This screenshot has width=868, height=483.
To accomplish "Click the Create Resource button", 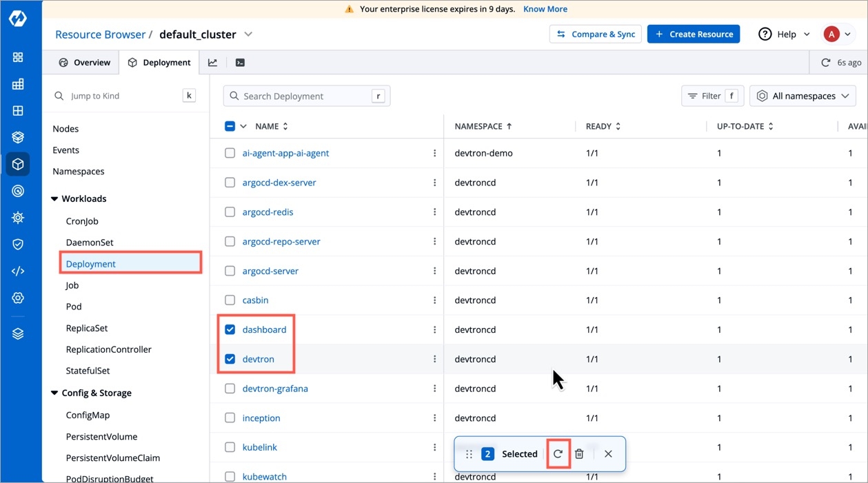I will pos(693,34).
